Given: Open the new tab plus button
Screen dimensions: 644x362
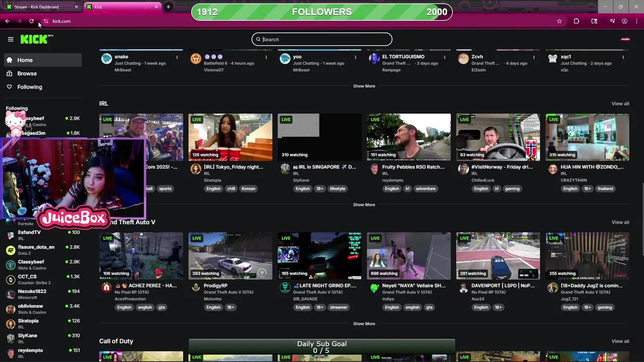Looking at the screenshot, I should [168, 7].
